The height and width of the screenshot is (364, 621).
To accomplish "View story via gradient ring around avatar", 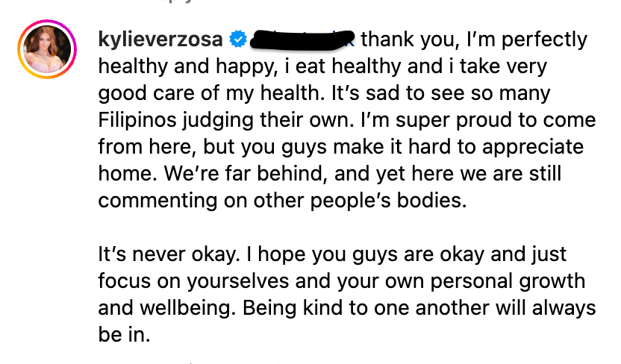I will [47, 49].
